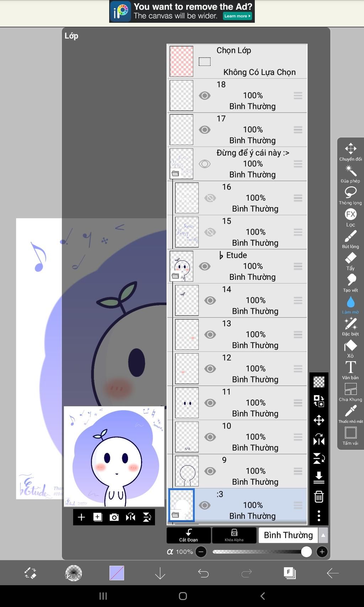364x607 pixels.
Task: Tap the Android home button
Action: pos(183,596)
